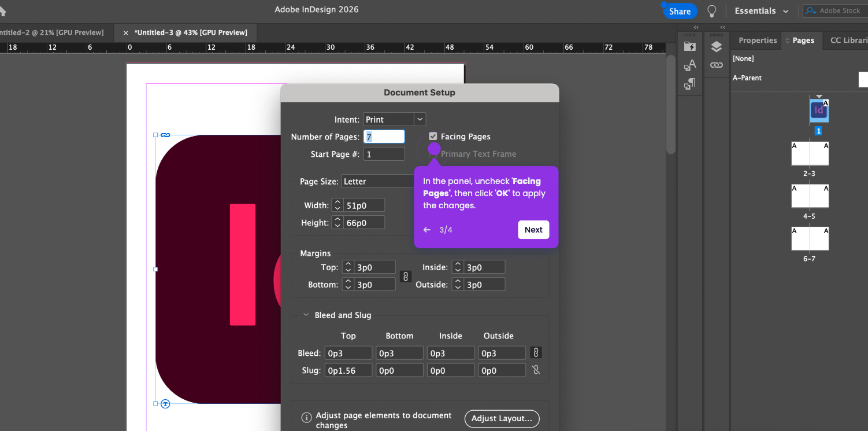Screen dimensions: 868x431
Task: Open the Character Styles panel icon
Action: click(x=689, y=65)
